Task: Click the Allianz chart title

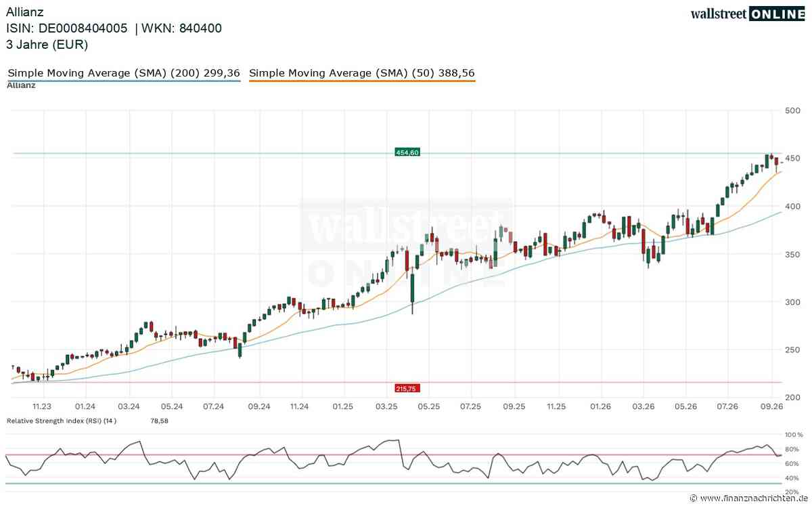Action: click(x=26, y=12)
